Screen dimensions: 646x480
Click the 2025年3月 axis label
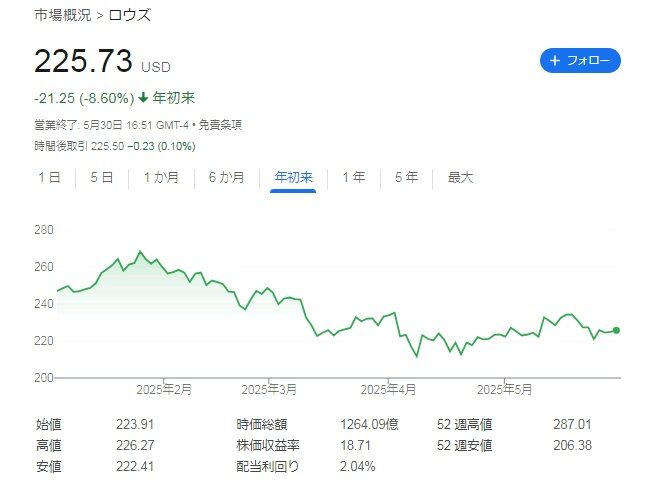point(269,389)
